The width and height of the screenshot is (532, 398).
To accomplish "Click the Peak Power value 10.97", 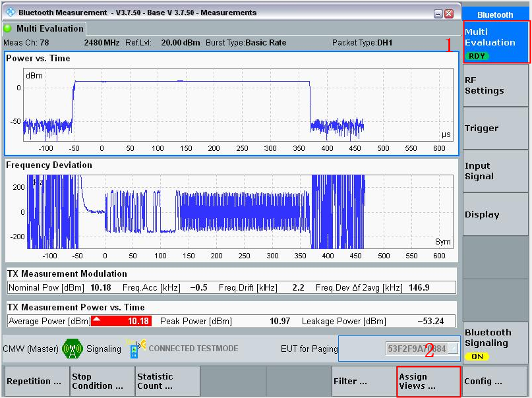I will [280, 321].
